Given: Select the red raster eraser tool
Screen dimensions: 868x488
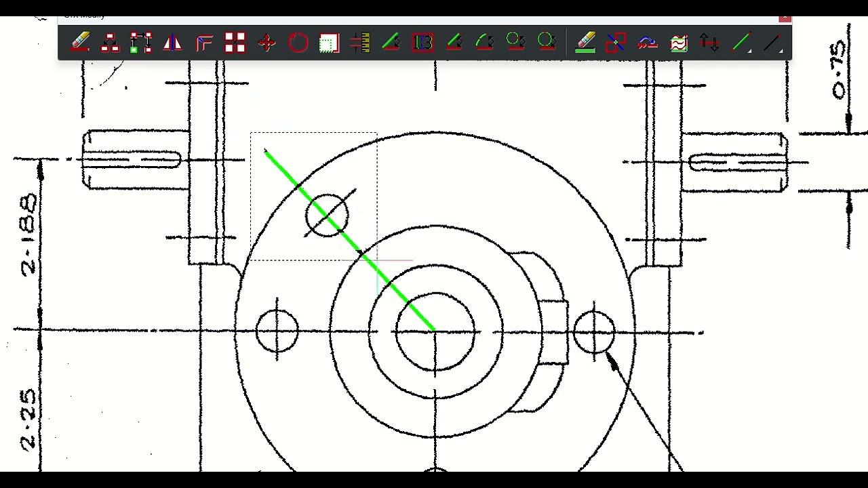Looking at the screenshot, I should click(79, 43).
